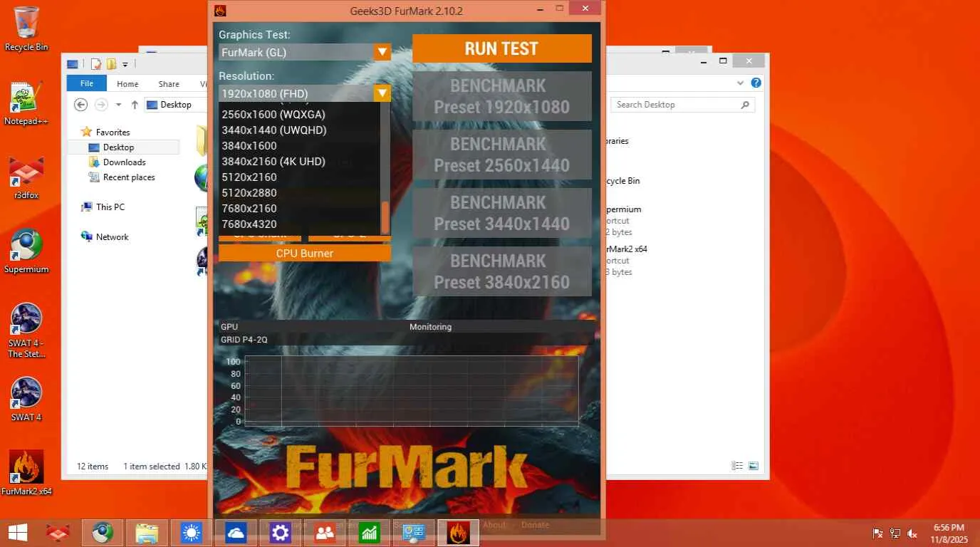Open the taskbar clock showing 6:56 PM
980x547 pixels.
948,533
